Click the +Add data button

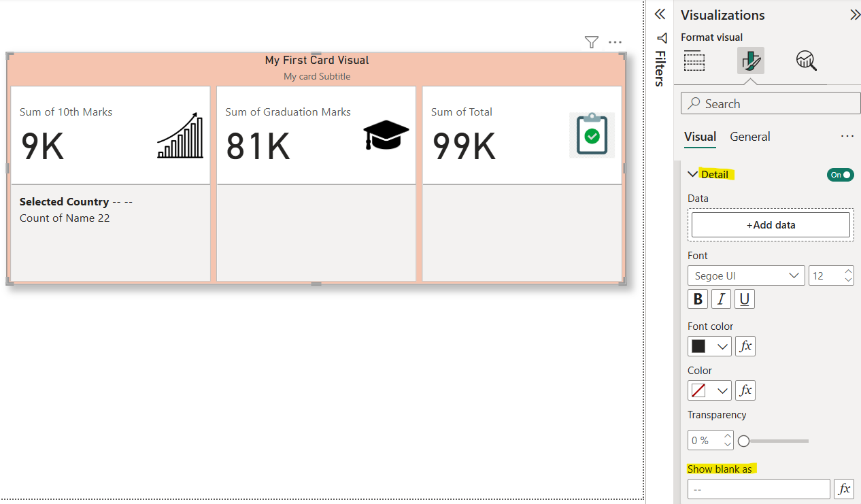point(771,225)
